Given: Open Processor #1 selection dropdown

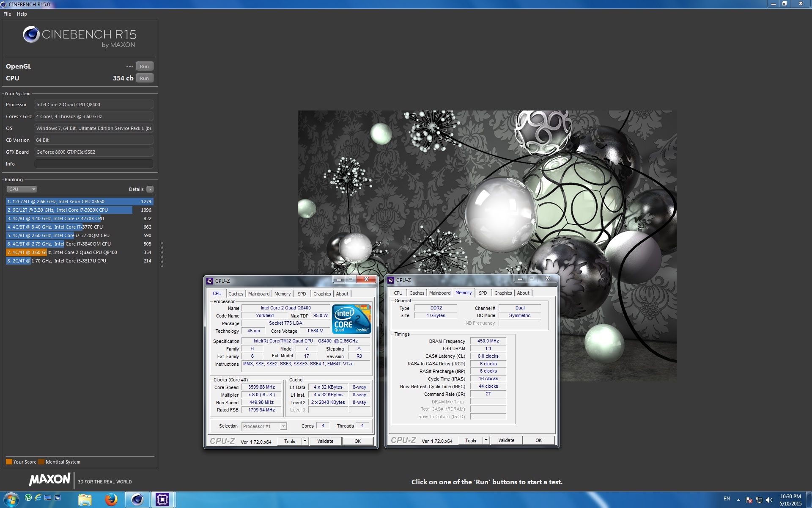Looking at the screenshot, I should click(x=264, y=426).
